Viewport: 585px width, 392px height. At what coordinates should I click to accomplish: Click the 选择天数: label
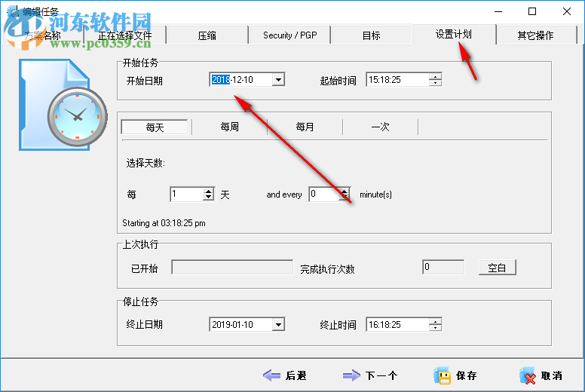[145, 163]
